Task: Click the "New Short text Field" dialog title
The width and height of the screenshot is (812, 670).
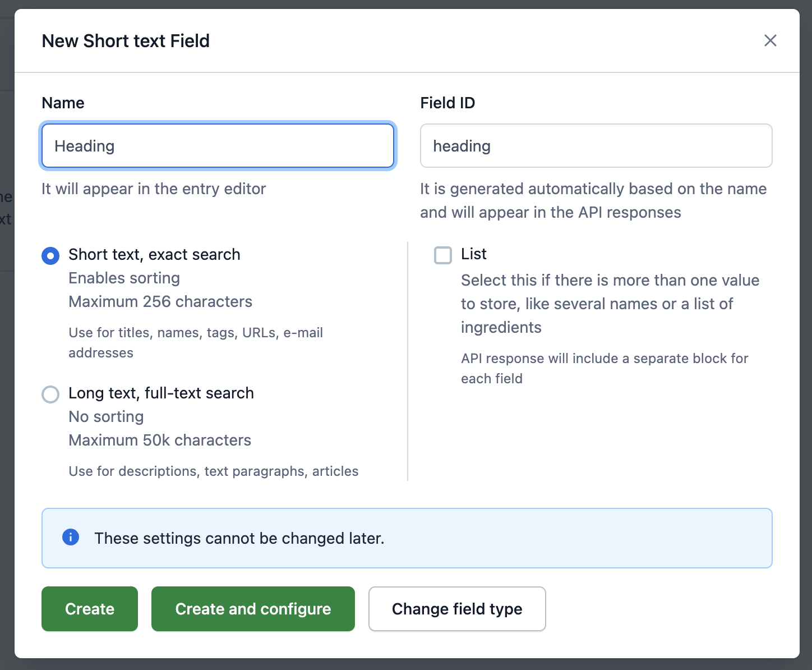Action: [126, 41]
